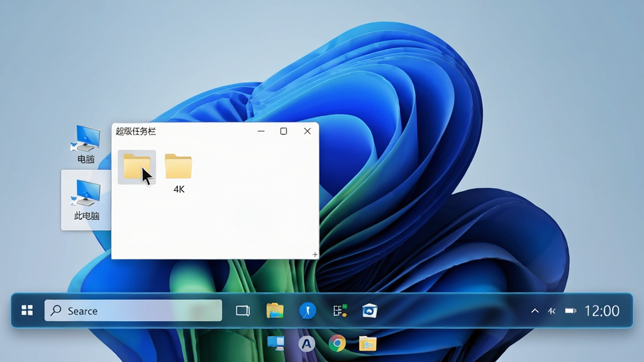Image resolution: width=644 pixels, height=362 pixels.
Task: Click the window title text
Action: click(136, 131)
